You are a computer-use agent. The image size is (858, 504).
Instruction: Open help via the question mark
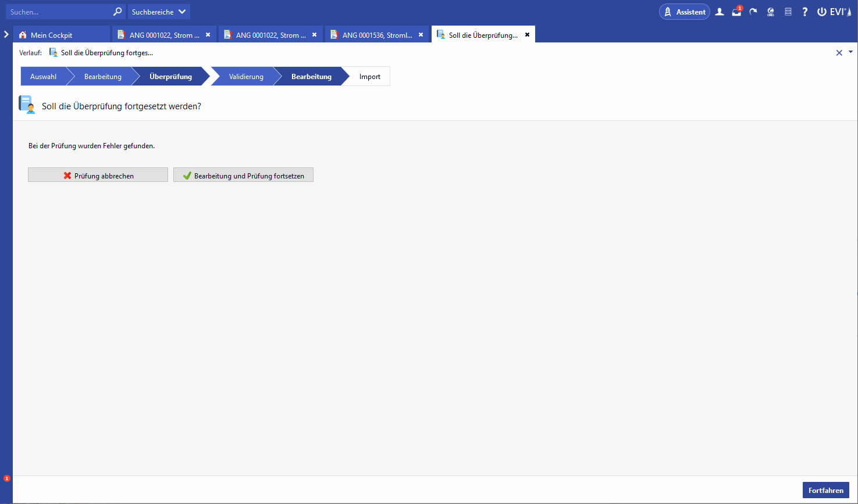[x=804, y=12]
